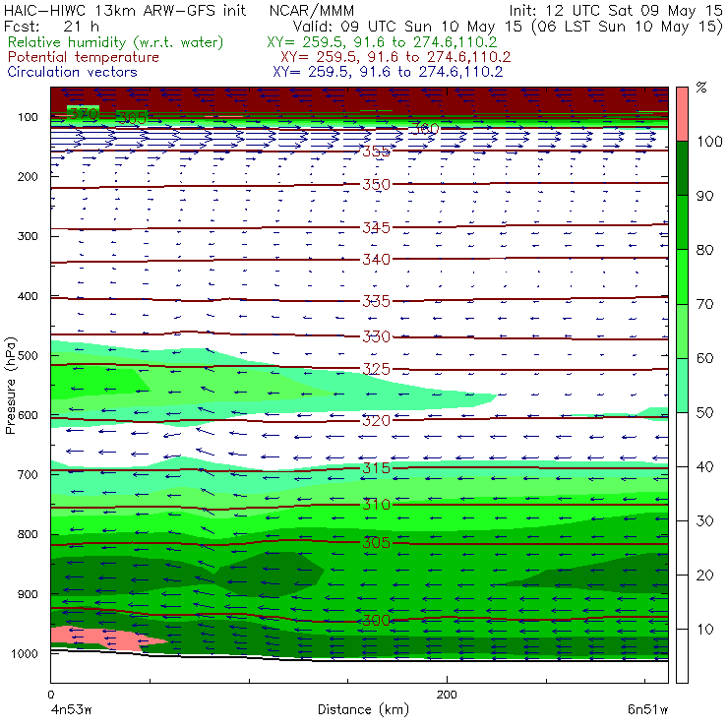Click the dark green 90–100% colorbar segment

(x=682, y=168)
